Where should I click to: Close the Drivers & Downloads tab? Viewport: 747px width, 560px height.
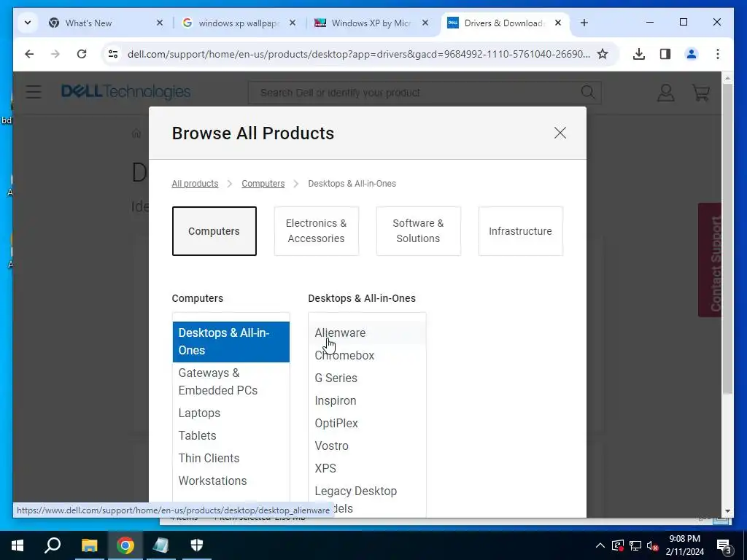coord(558,23)
